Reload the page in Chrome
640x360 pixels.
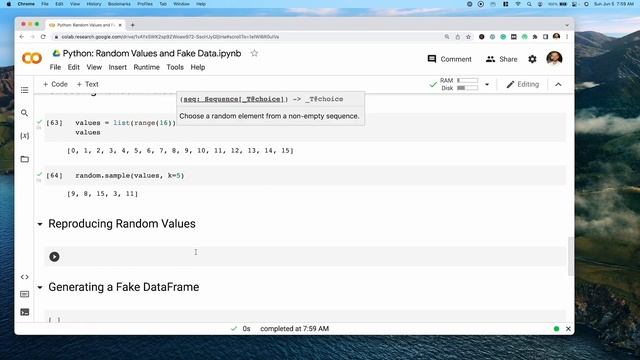coord(43,37)
